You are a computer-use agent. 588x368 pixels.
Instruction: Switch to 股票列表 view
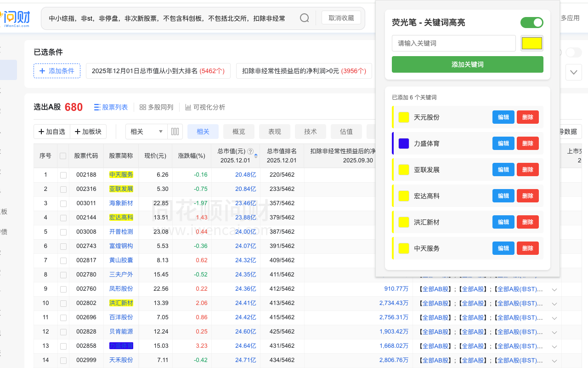point(111,107)
